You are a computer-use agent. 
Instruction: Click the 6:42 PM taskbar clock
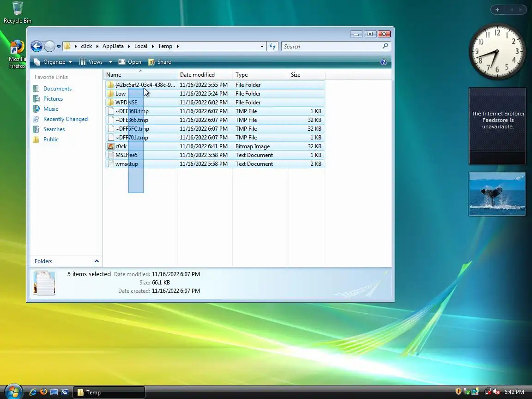[x=514, y=392]
